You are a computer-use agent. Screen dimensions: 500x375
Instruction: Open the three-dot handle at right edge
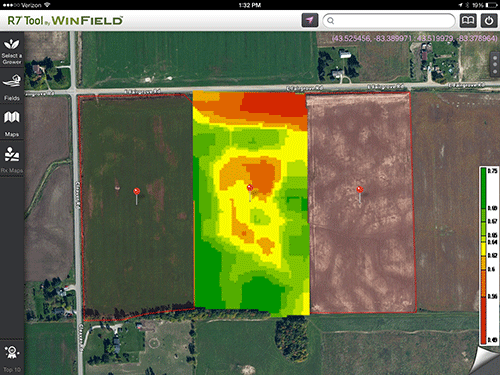pyautogui.click(x=495, y=64)
